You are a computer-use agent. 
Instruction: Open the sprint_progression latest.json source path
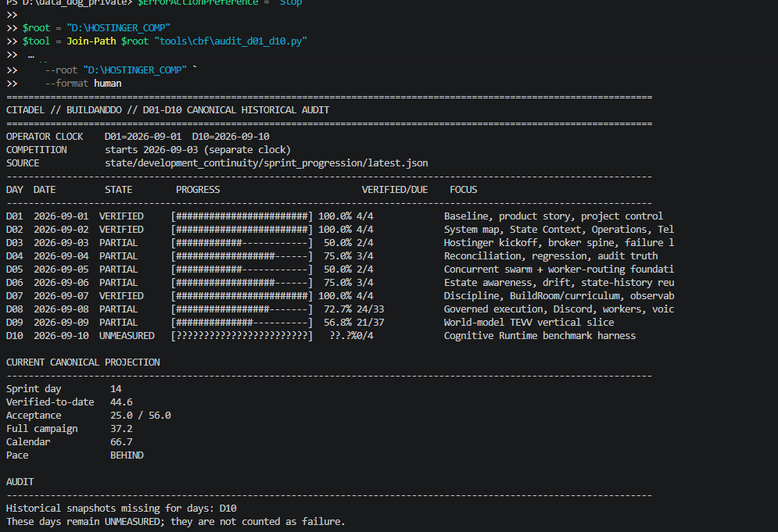pos(267,163)
